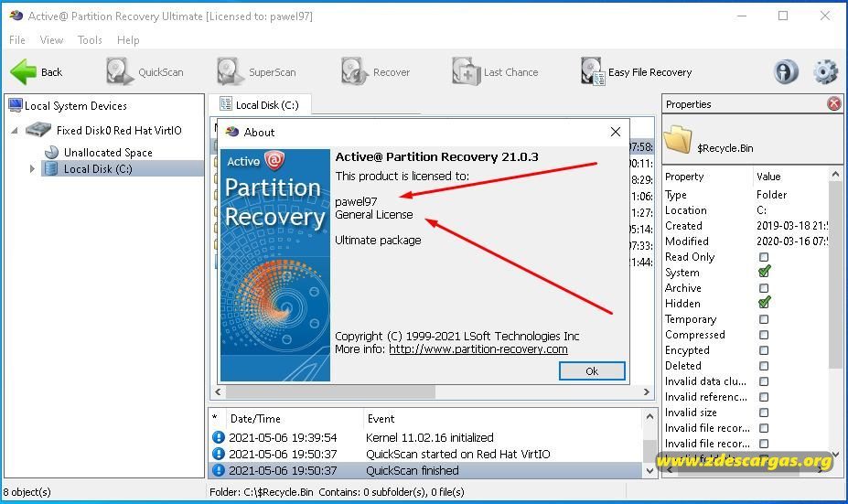Click the info icon of QuickScan started entry

coord(219,454)
